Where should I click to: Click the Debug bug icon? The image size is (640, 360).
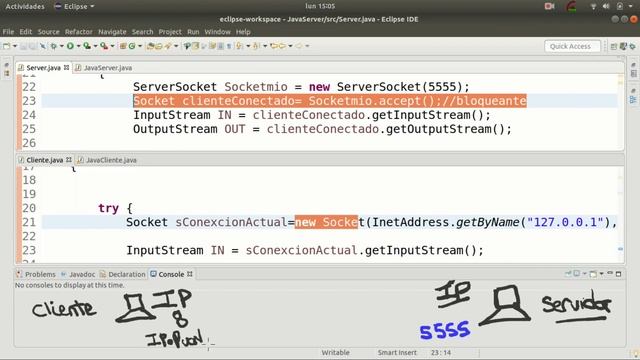tap(53, 46)
